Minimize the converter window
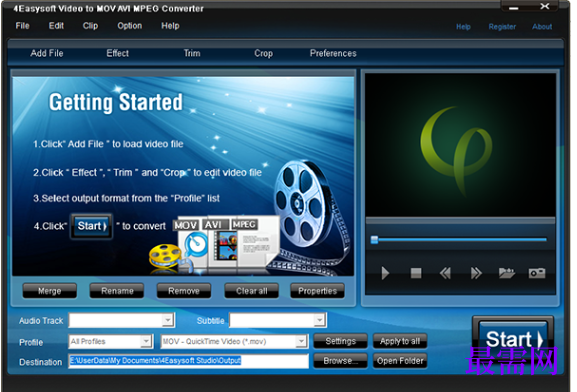 (x=514, y=7)
